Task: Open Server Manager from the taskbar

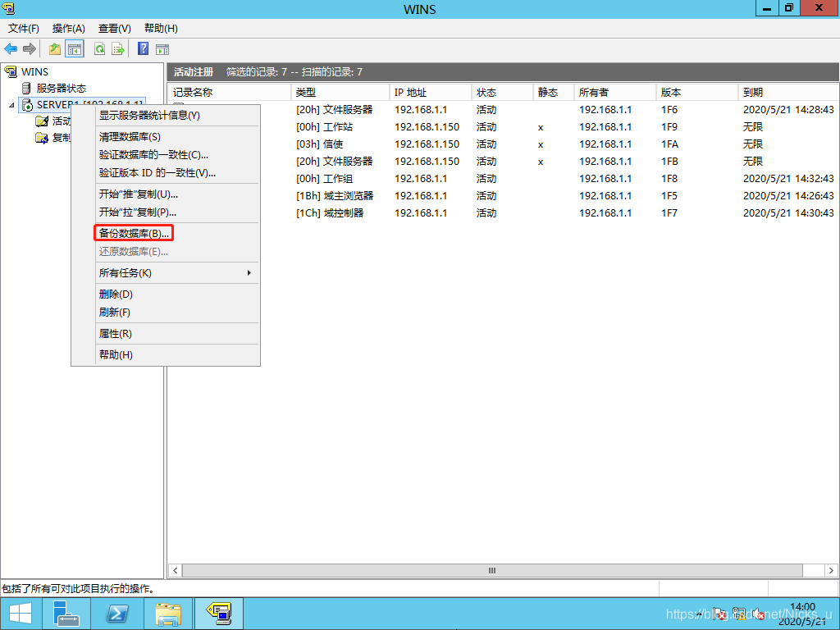Action: point(67,614)
